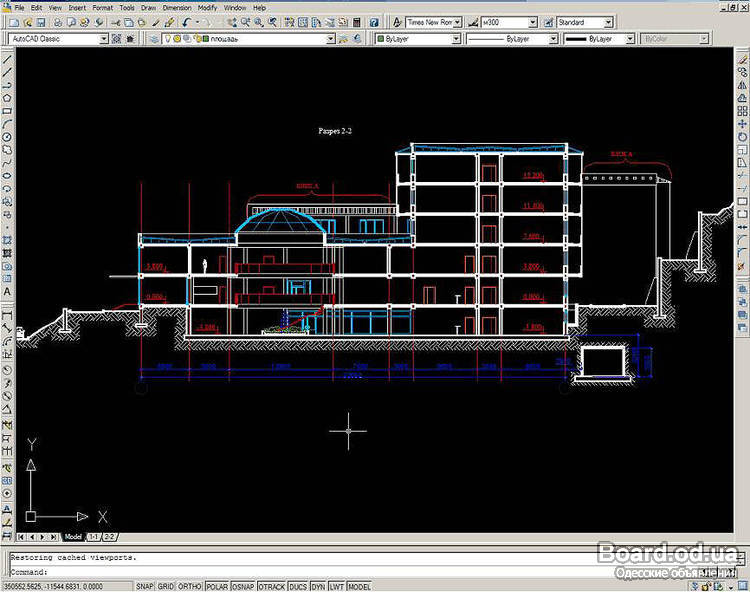Pick the Multiline Text tool
The height and width of the screenshot is (592, 750).
(x=7, y=292)
